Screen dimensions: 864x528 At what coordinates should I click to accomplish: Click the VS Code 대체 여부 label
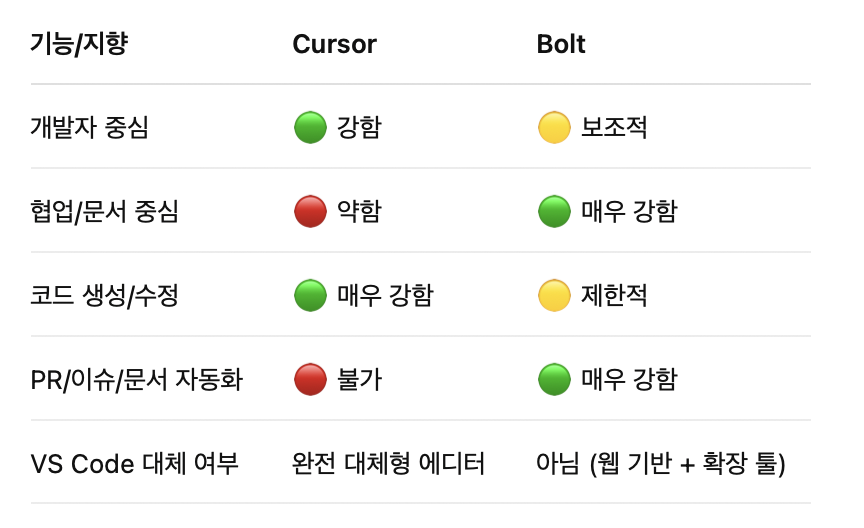tap(134, 464)
